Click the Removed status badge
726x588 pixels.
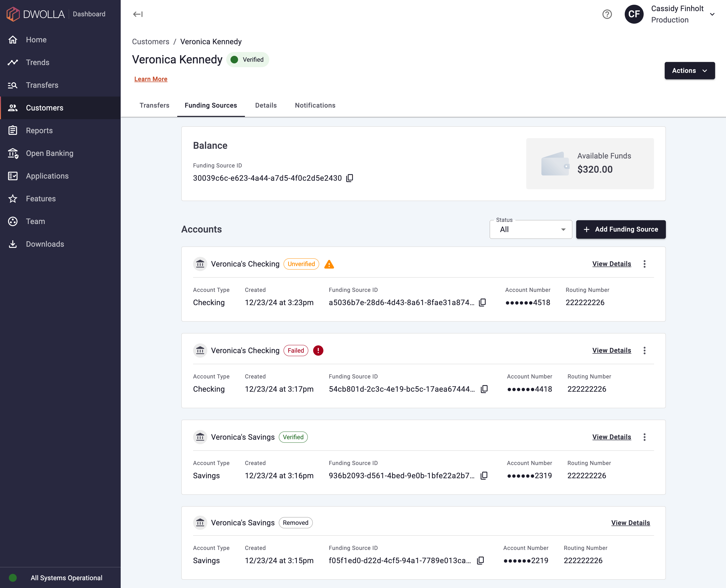pos(296,523)
